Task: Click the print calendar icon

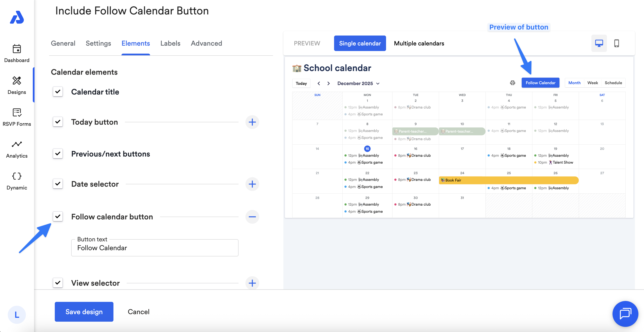Action: [x=512, y=83]
